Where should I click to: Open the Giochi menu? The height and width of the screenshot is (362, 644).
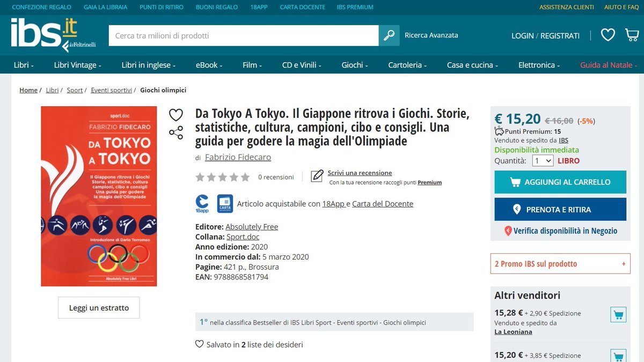(x=355, y=65)
